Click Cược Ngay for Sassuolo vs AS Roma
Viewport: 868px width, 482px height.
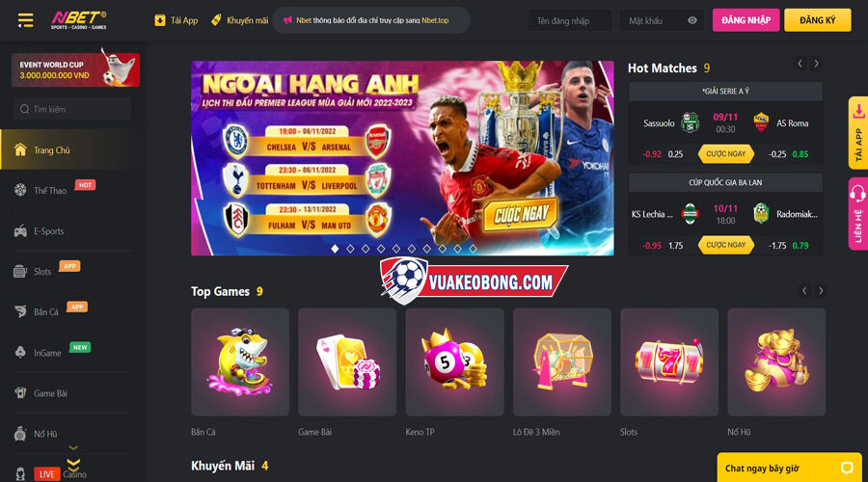pos(725,154)
